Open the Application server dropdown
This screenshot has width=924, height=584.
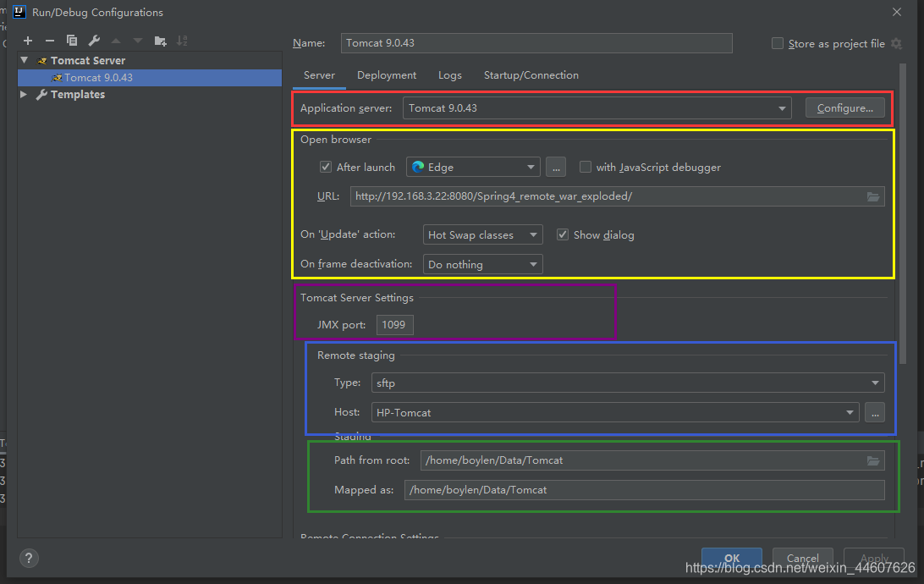[x=597, y=107]
